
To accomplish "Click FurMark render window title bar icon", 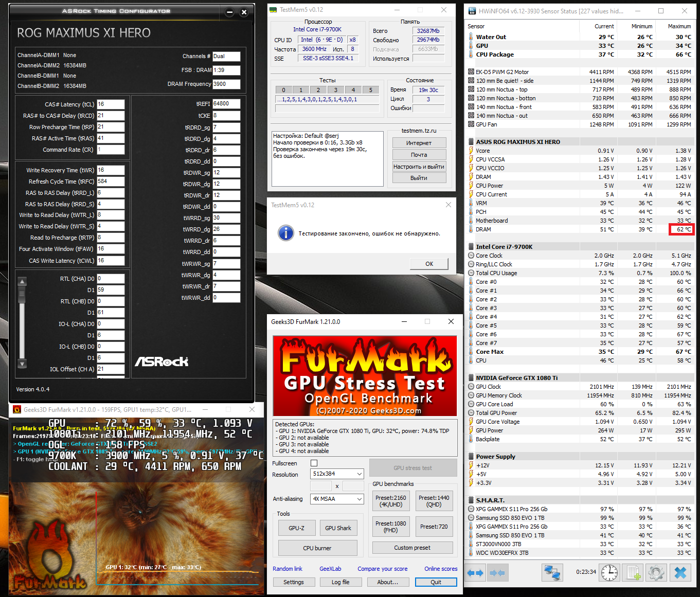I will [x=17, y=410].
